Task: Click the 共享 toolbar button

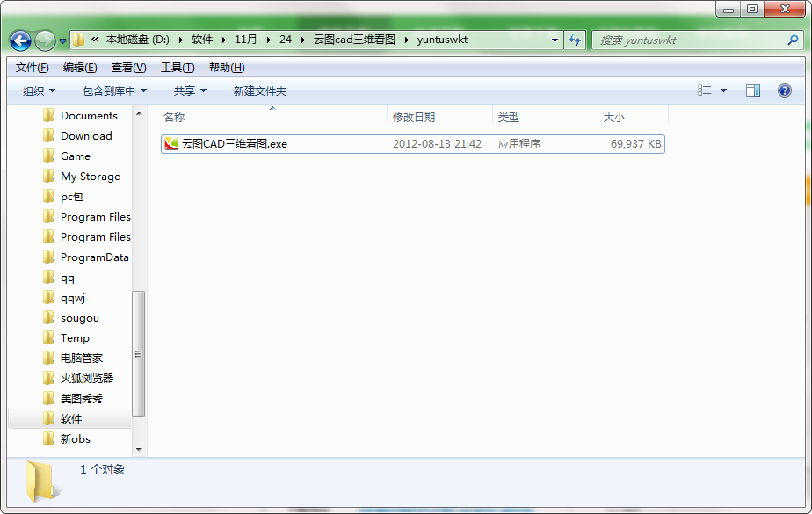Action: click(186, 90)
